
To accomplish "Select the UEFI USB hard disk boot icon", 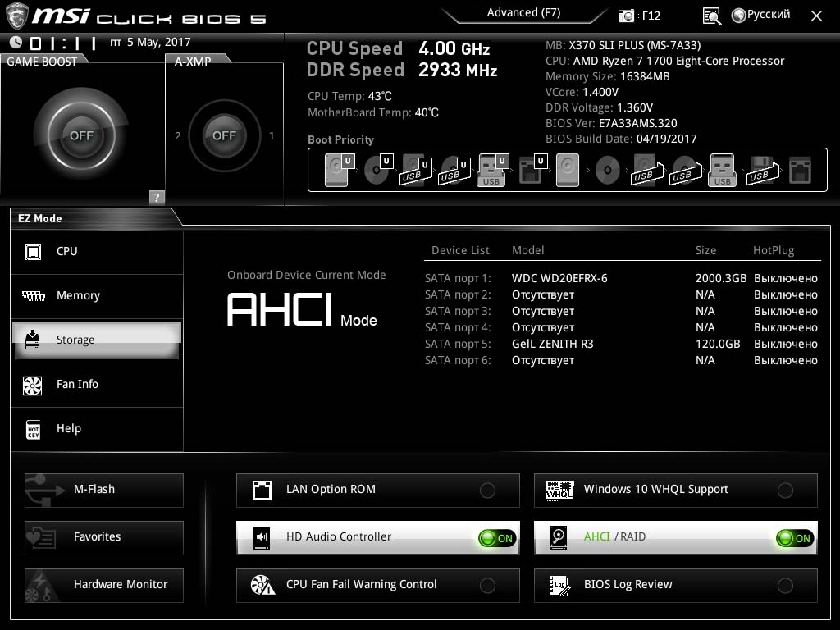I will coord(416,170).
